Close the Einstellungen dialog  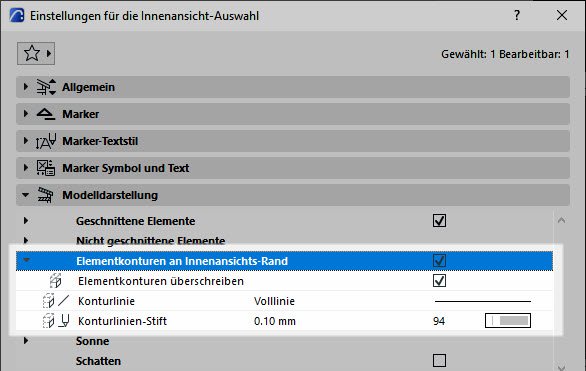(562, 15)
